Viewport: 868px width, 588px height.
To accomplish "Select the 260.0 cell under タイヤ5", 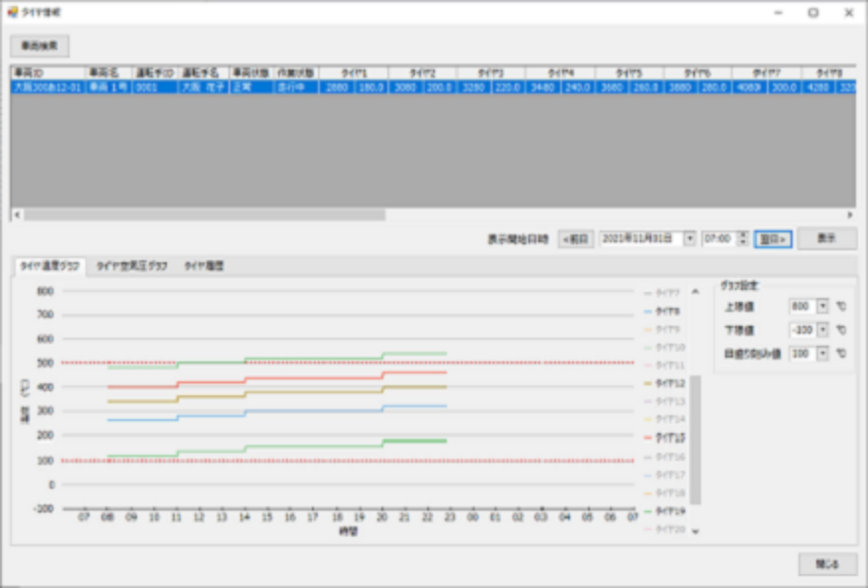I will 646,87.
